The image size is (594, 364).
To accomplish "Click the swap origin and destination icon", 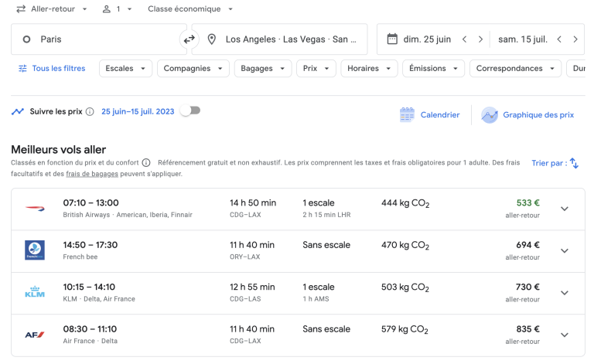I will click(189, 39).
